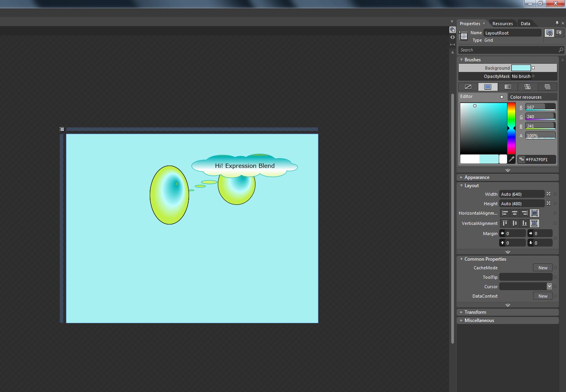The image size is (566, 392).
Task: Click the search magnifier icon in Properties
Action: 560,50
